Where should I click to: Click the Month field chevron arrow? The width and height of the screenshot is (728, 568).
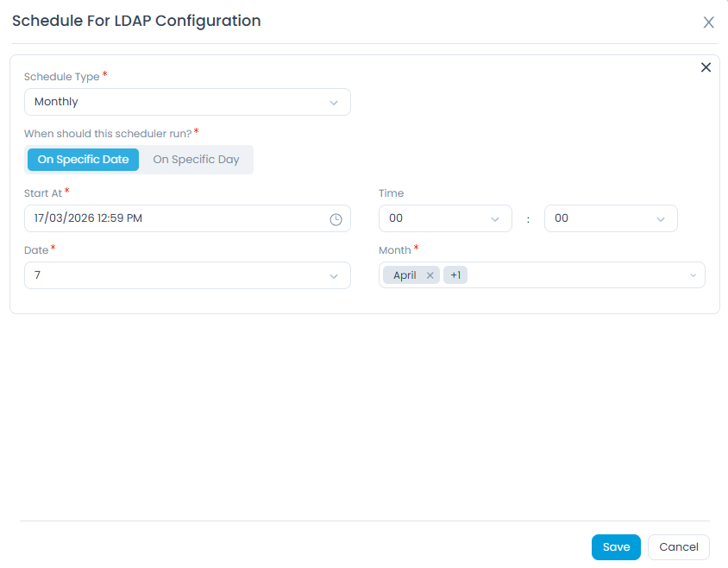pos(693,275)
